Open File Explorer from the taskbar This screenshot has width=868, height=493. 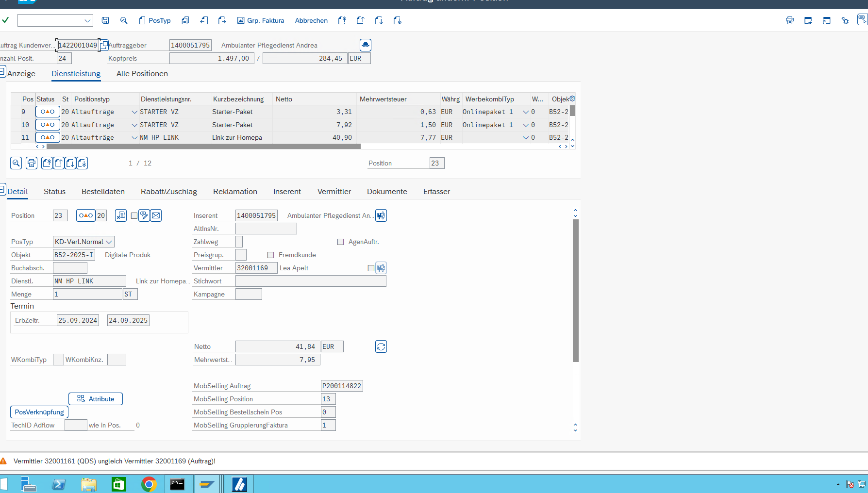pos(89,484)
